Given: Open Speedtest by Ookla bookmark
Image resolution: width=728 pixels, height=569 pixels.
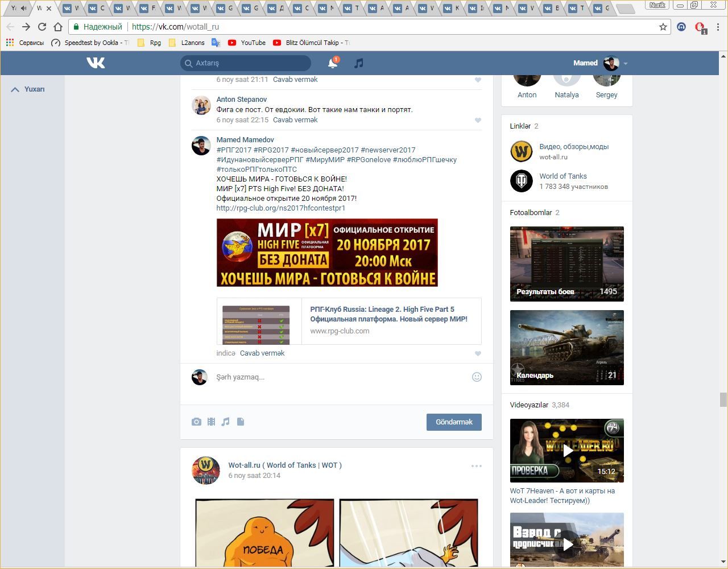Looking at the screenshot, I should tap(90, 43).
